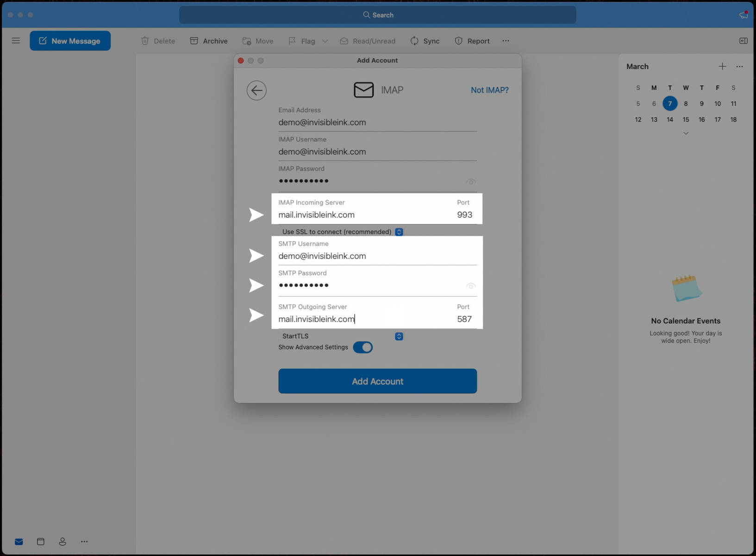Edit the SMTP port 587 field
Viewport: 756px width, 556px height.
464,319
